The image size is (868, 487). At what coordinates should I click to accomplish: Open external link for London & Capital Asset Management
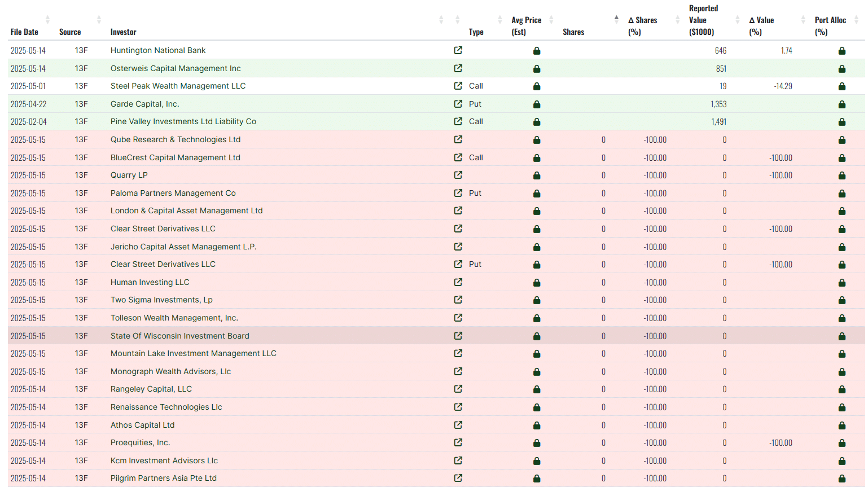(x=458, y=210)
